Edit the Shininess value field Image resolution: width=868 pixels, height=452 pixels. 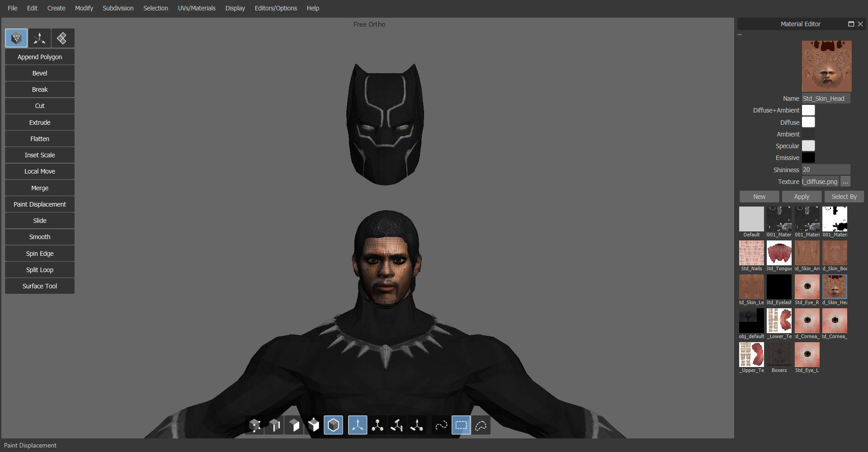coord(826,170)
